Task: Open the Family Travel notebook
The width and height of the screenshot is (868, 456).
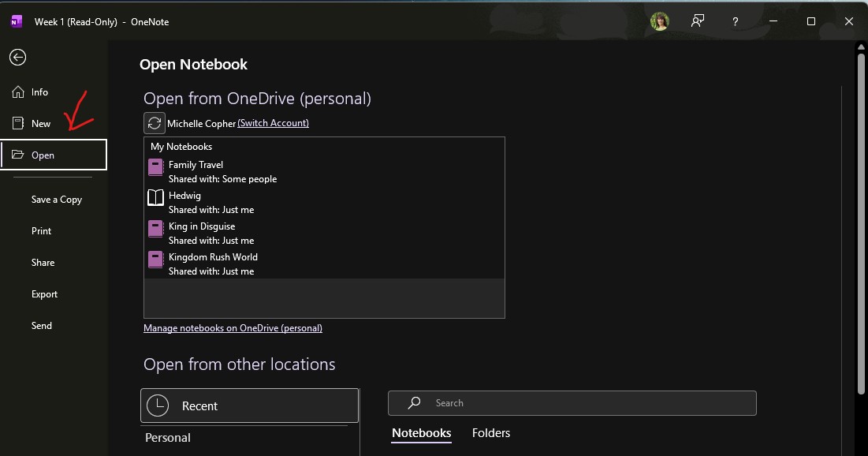Action: 324,172
